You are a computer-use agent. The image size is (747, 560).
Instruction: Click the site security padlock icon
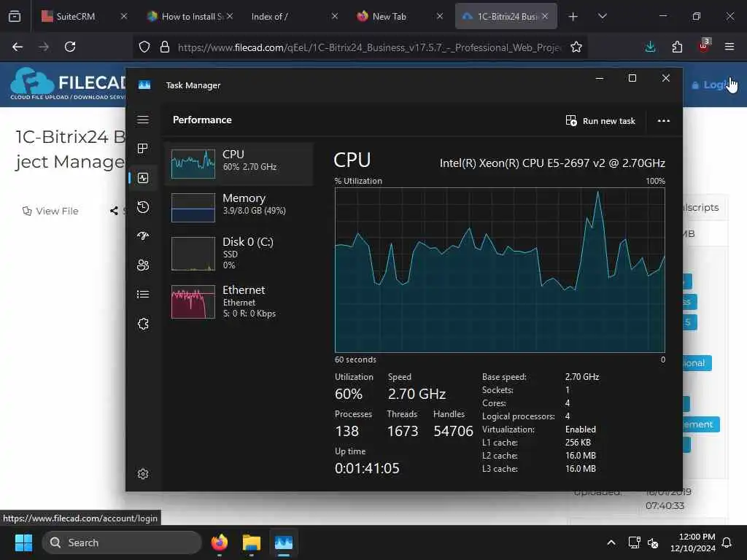pyautogui.click(x=165, y=47)
